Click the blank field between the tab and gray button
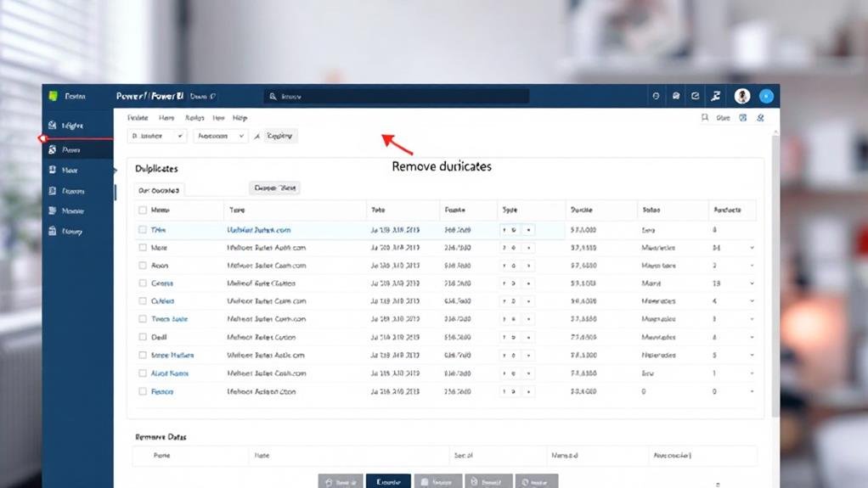Screen dimensions: 868x488 [217, 190]
